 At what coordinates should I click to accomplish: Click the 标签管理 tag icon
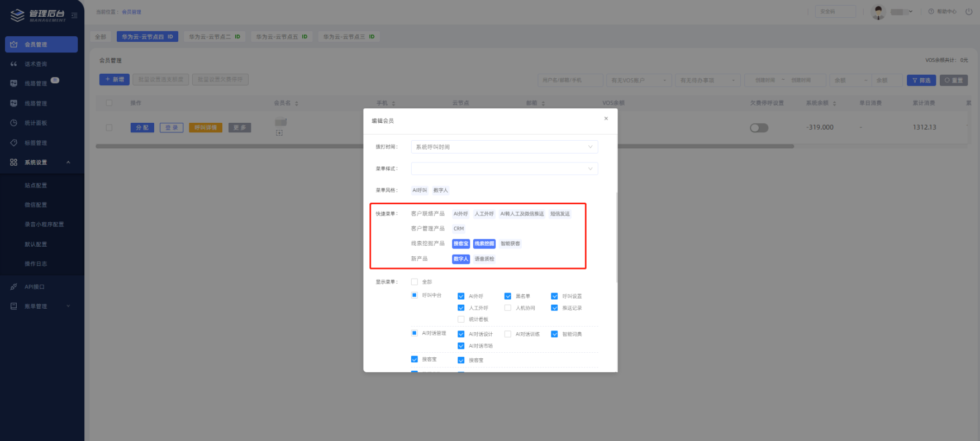(14, 143)
